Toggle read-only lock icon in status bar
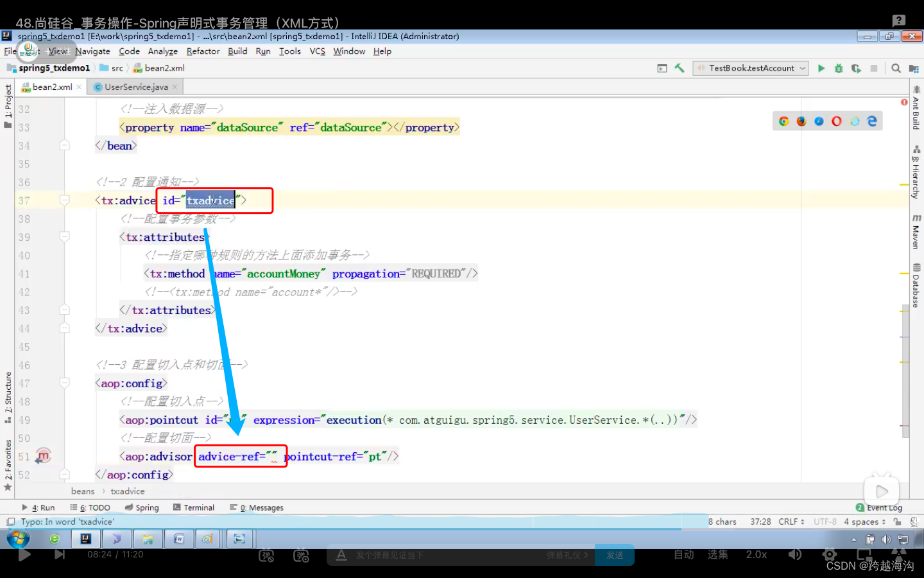This screenshot has height=578, width=924. pyautogui.click(x=898, y=522)
